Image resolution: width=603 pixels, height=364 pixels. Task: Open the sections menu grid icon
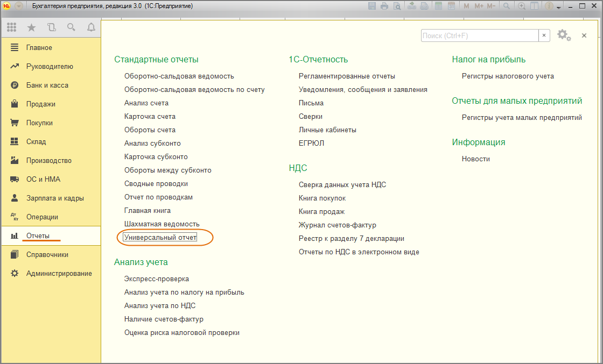pyautogui.click(x=11, y=27)
